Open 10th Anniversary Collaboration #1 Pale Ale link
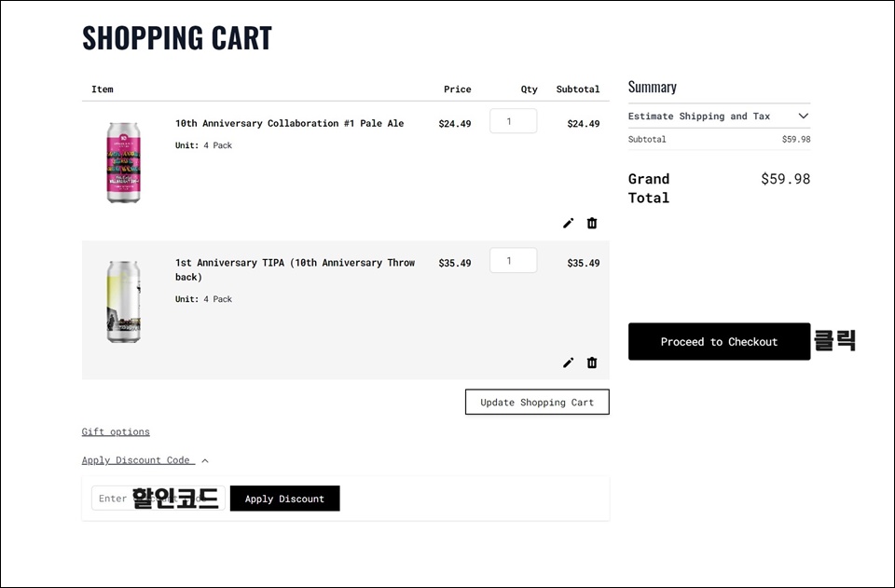895x588 pixels. 289,123
